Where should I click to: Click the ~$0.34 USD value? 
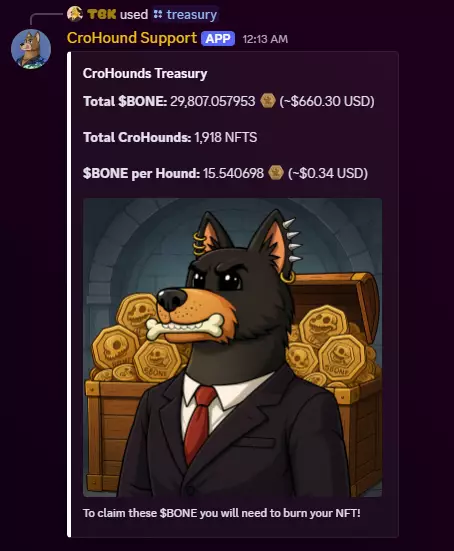[x=328, y=173]
